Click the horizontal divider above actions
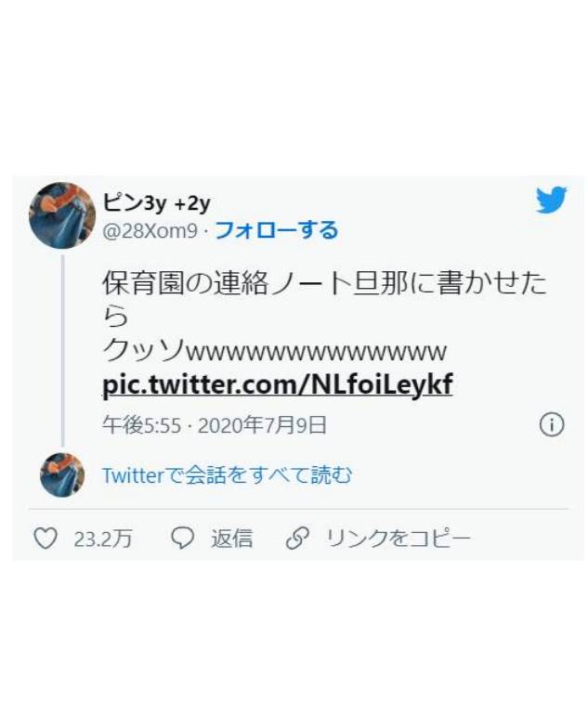The height and width of the screenshot is (701, 588). 299,509
